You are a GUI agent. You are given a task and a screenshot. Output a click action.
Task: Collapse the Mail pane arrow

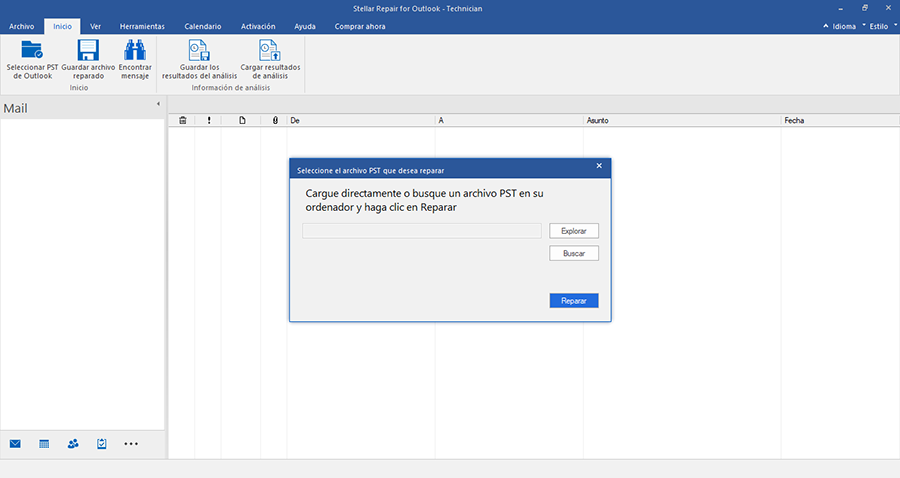point(158,104)
